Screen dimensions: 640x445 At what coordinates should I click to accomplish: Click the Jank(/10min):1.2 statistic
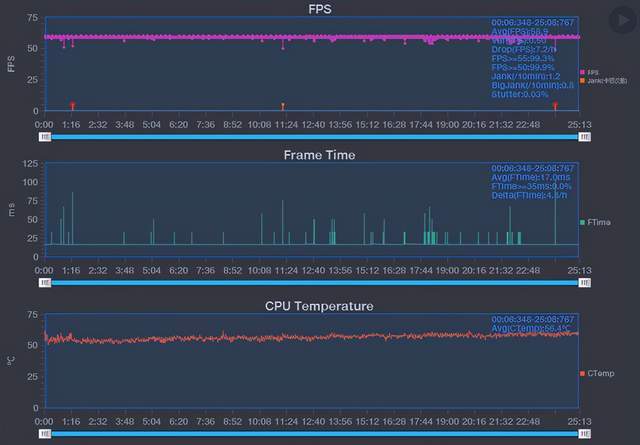[x=526, y=76]
